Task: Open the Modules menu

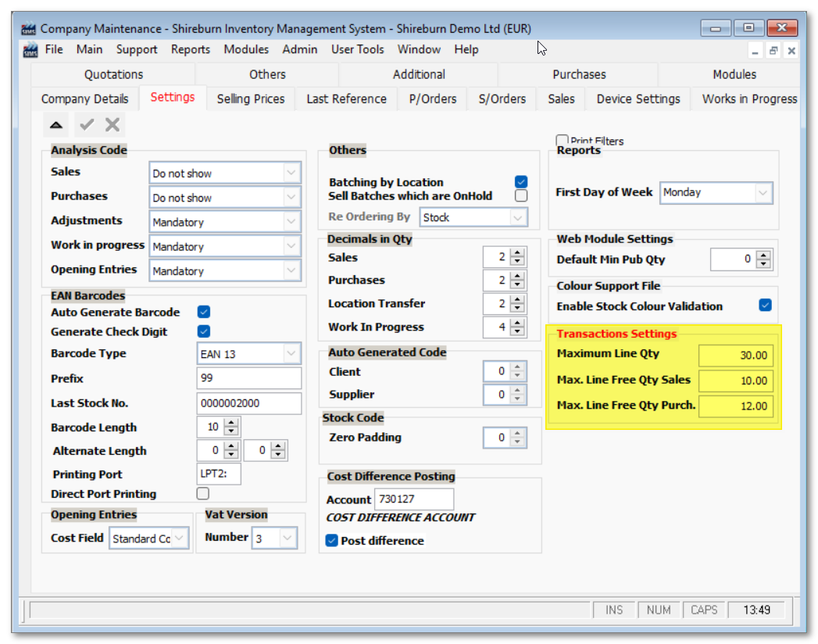Action: click(246, 49)
